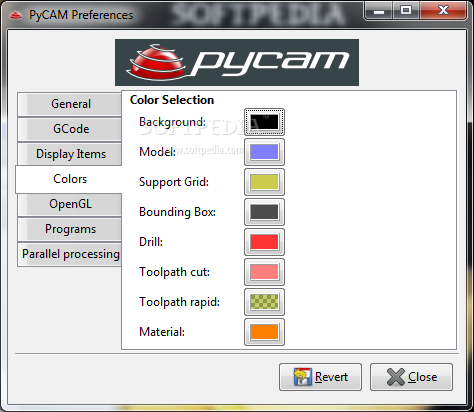Switch to the General tab
Image resolution: width=474 pixels, height=412 pixels.
(70, 104)
